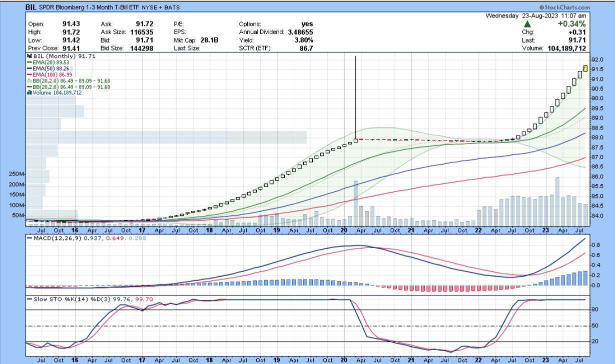This screenshot has height=364, width=615.
Task: Click the Prev Close value 91.41
Action: (x=71, y=48)
